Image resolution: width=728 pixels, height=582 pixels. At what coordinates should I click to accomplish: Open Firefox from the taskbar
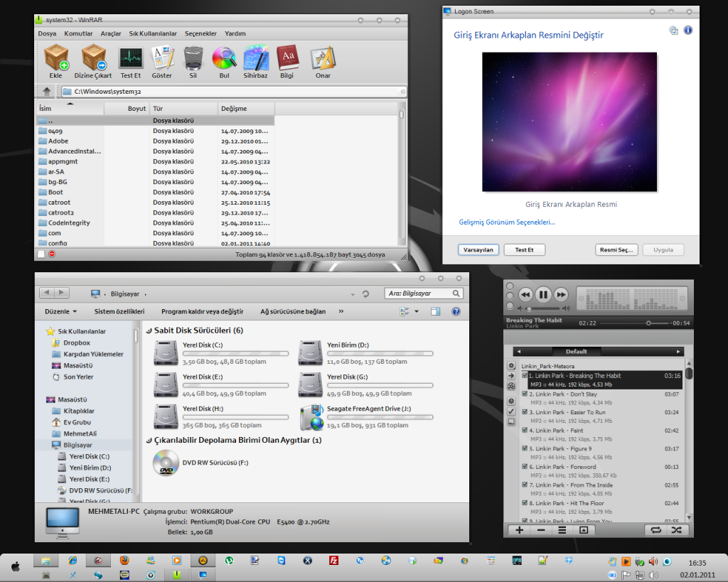(124, 560)
